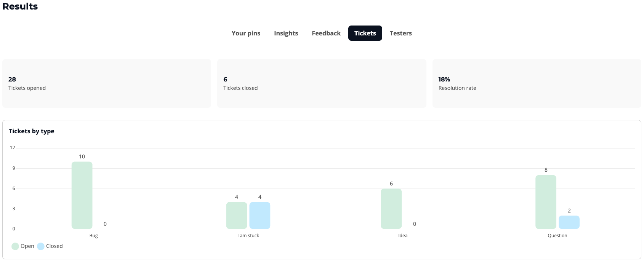The height and width of the screenshot is (262, 644).
Task: Select the Tickets closed stat card
Action: (321, 83)
